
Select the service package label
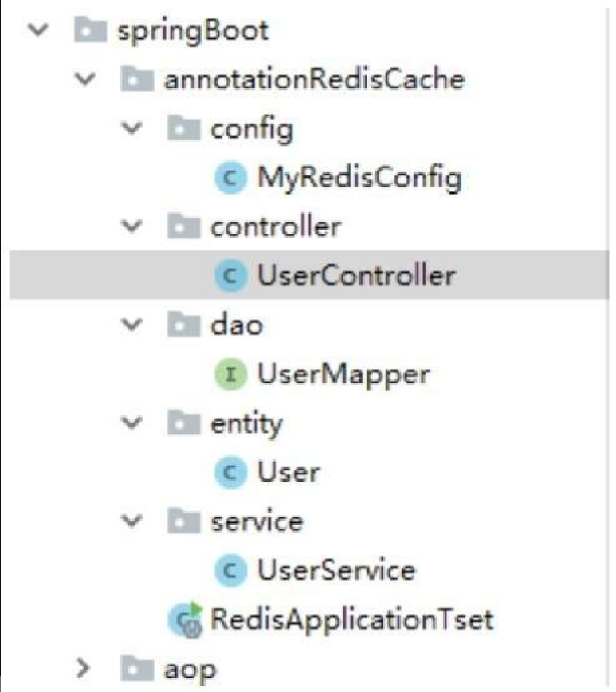click(x=257, y=521)
